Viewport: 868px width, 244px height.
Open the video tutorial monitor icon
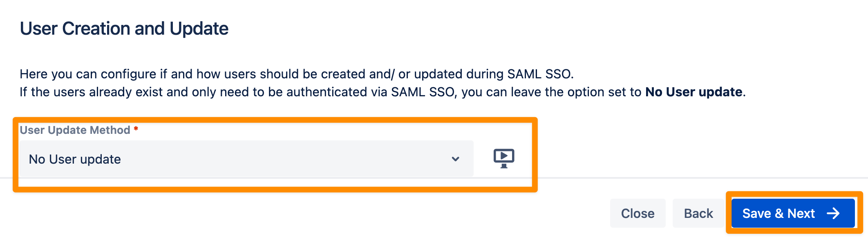coord(504,159)
